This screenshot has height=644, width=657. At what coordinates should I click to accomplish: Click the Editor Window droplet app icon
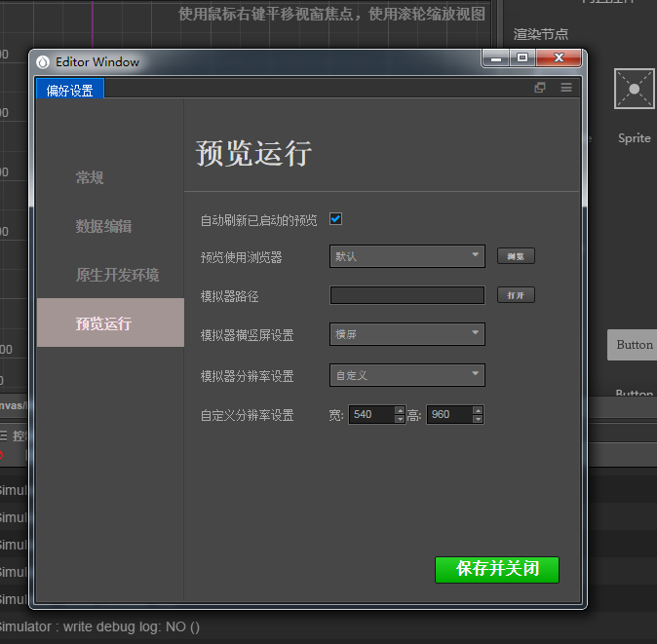coord(43,62)
